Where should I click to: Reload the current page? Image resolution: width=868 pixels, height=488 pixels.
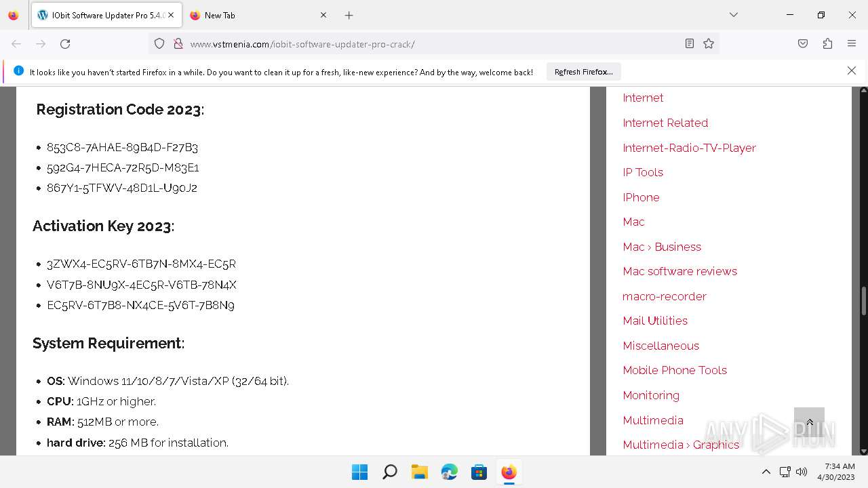[x=65, y=43]
